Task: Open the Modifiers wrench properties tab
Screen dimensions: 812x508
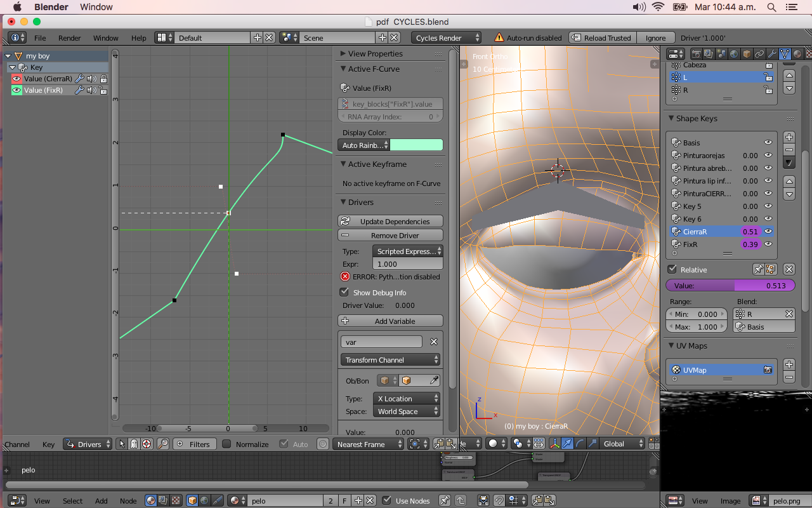Action: tap(772, 54)
